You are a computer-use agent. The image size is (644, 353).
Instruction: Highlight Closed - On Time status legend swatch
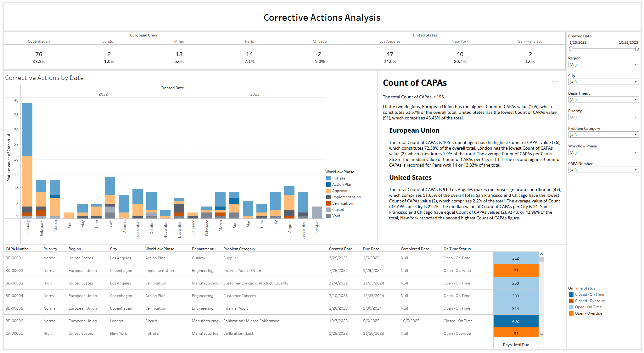(x=571, y=295)
